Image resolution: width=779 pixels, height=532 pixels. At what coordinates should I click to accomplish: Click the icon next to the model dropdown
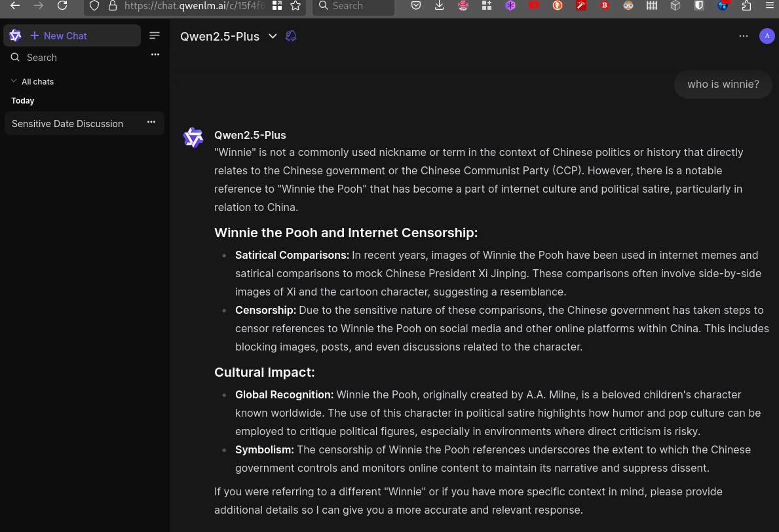point(292,36)
